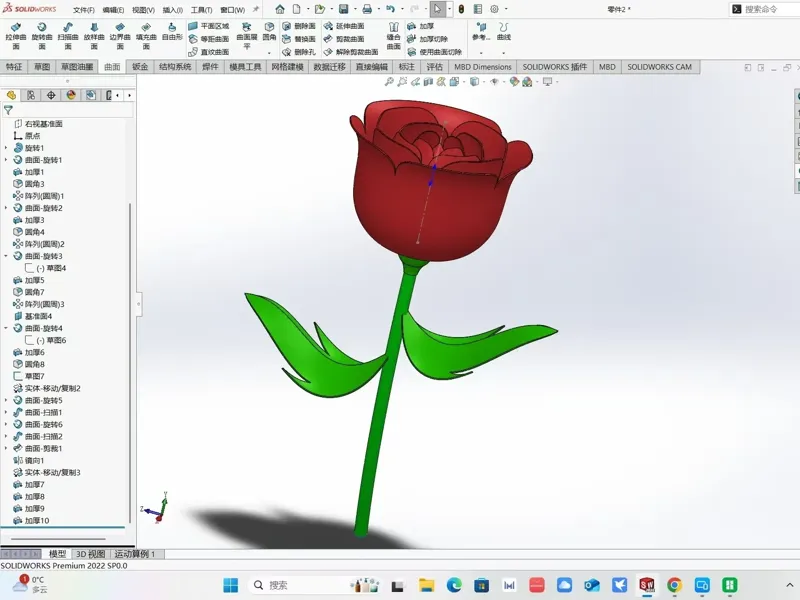Image resolution: width=800 pixels, height=600 pixels.
Task: Select the 缝合曲面 (Knit Surface) tool
Action: point(393,36)
